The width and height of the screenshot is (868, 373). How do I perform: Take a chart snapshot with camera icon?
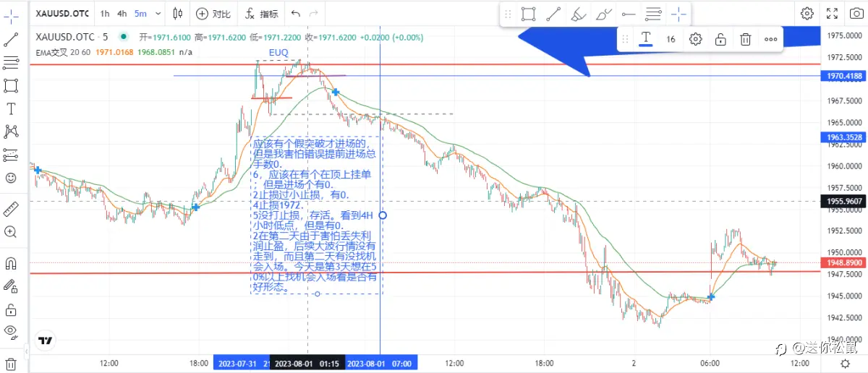[x=856, y=14]
